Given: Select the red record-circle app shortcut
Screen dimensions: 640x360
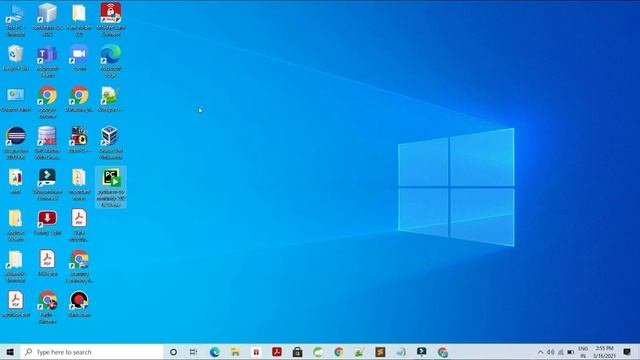Looking at the screenshot, I should [79, 304].
